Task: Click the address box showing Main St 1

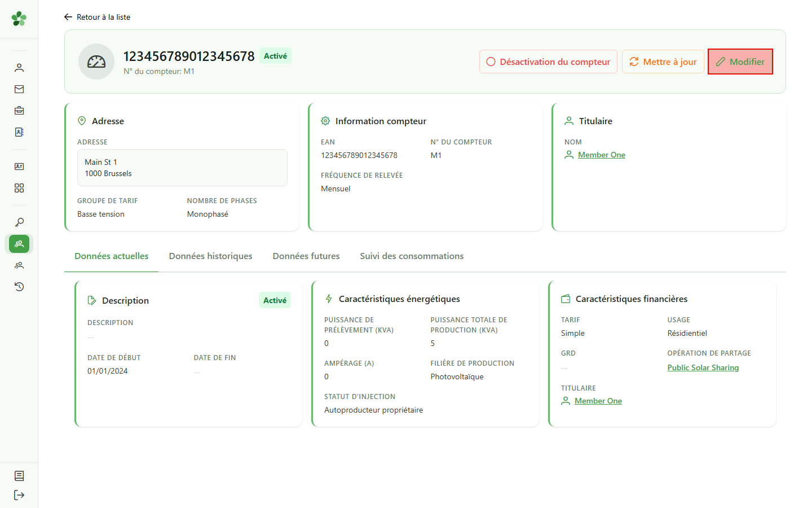Action: [x=182, y=168]
